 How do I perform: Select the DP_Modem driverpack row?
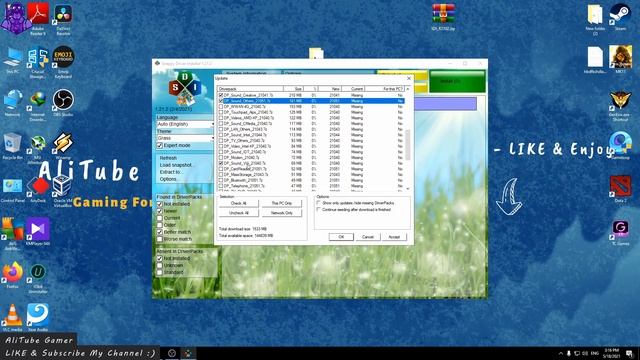(311, 158)
